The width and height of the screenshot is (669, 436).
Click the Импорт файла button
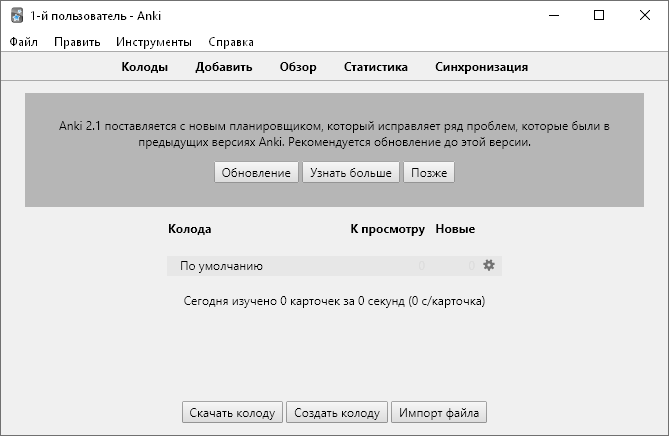[x=439, y=412]
